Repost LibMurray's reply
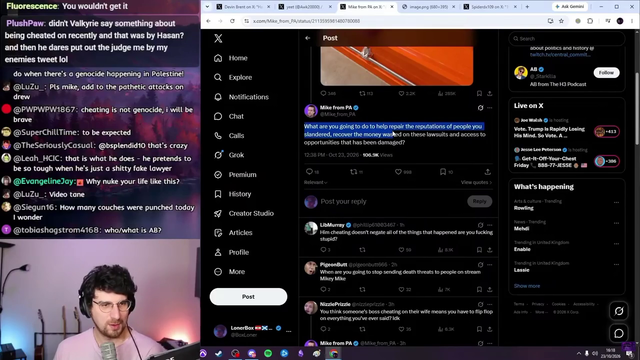640x360 pixels. point(362,250)
